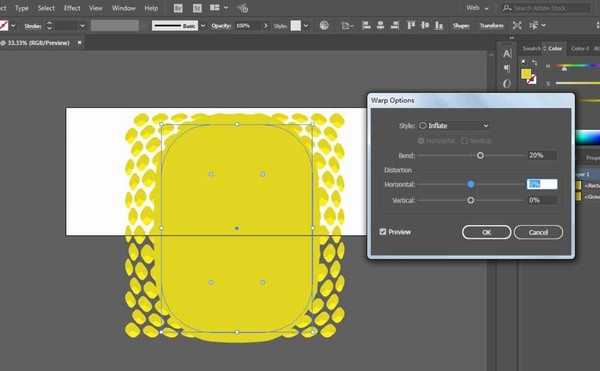Viewport: 600px width, 371px height.
Task: Click the Isolate Selected Object icon
Action: click(x=517, y=26)
